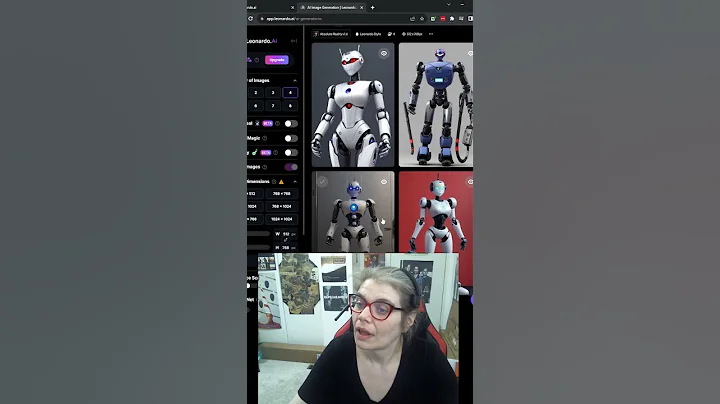Open info tooltip next to Prompt Magic
The width and height of the screenshot is (720, 404).
point(264,138)
